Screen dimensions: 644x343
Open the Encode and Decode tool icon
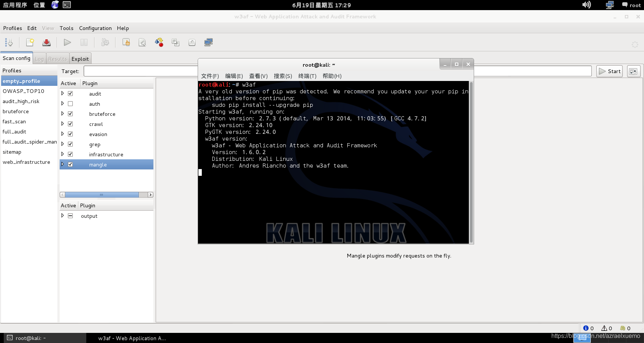tap(159, 42)
